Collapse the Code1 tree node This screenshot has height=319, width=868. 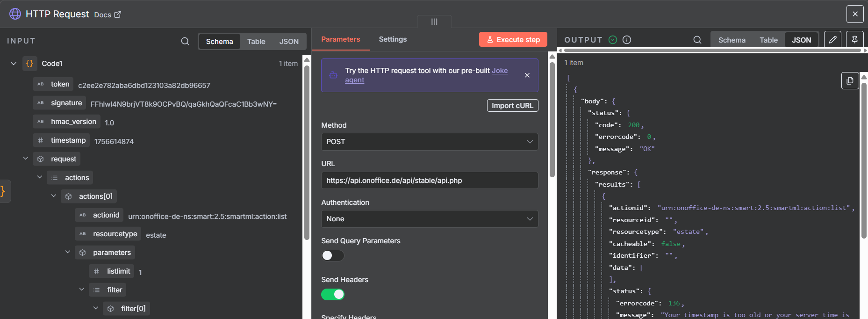14,64
